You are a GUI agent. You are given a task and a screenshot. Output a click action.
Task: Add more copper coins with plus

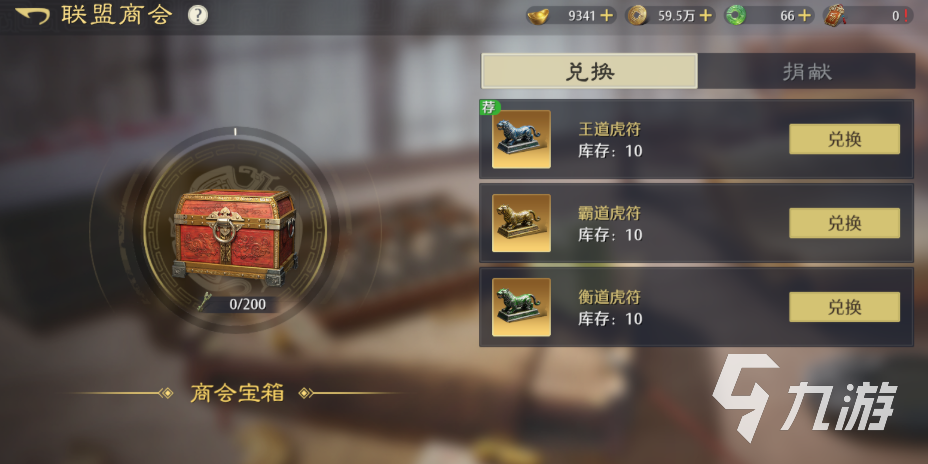[705, 16]
